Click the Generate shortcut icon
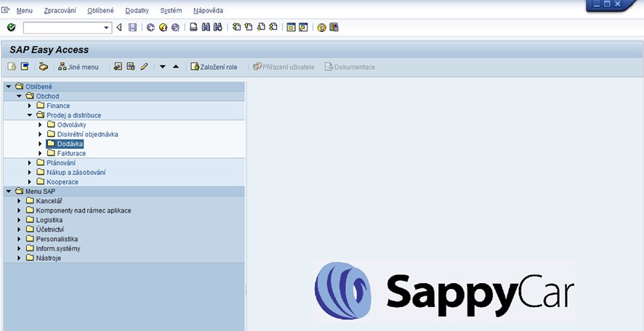Image resolution: width=644 pixels, height=331 pixels. coord(303,28)
